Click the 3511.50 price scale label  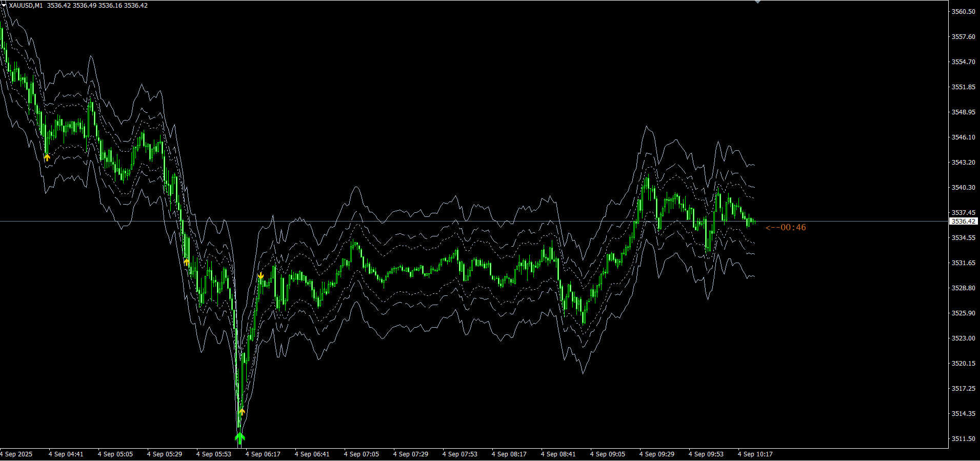(964, 439)
